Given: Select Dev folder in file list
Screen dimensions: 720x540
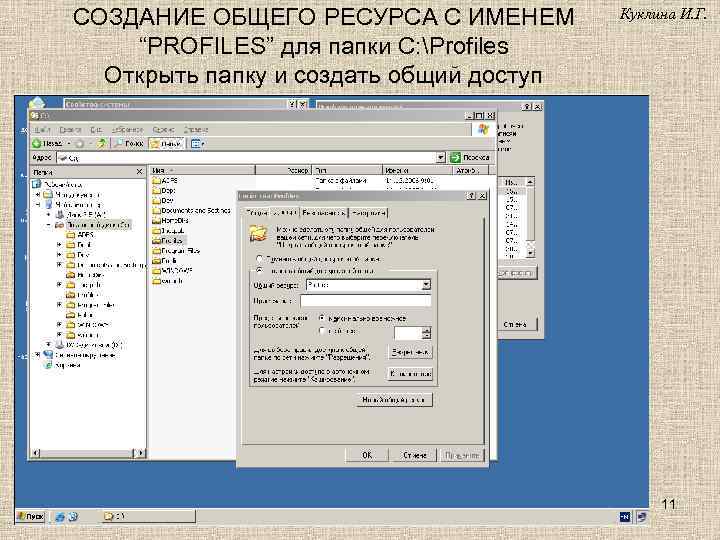Looking at the screenshot, I should [x=163, y=200].
